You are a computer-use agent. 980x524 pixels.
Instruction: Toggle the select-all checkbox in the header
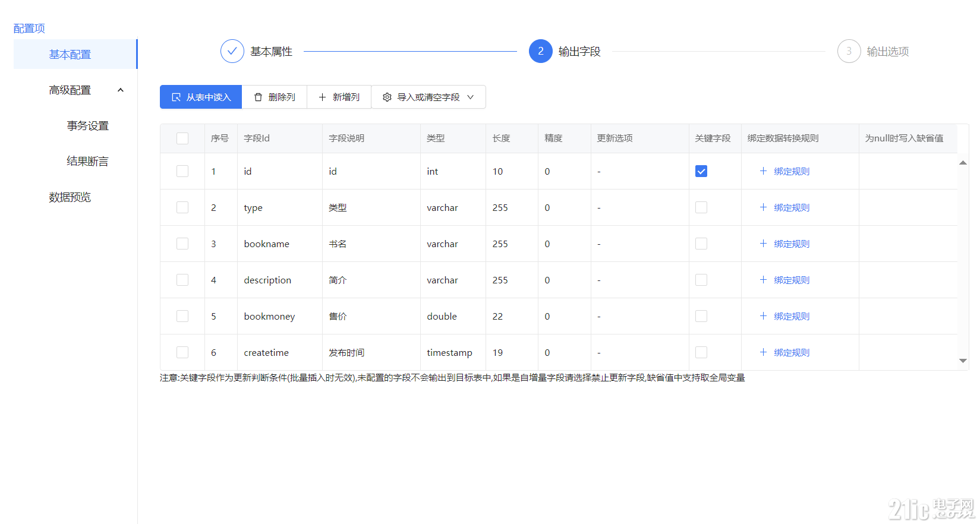(x=182, y=138)
